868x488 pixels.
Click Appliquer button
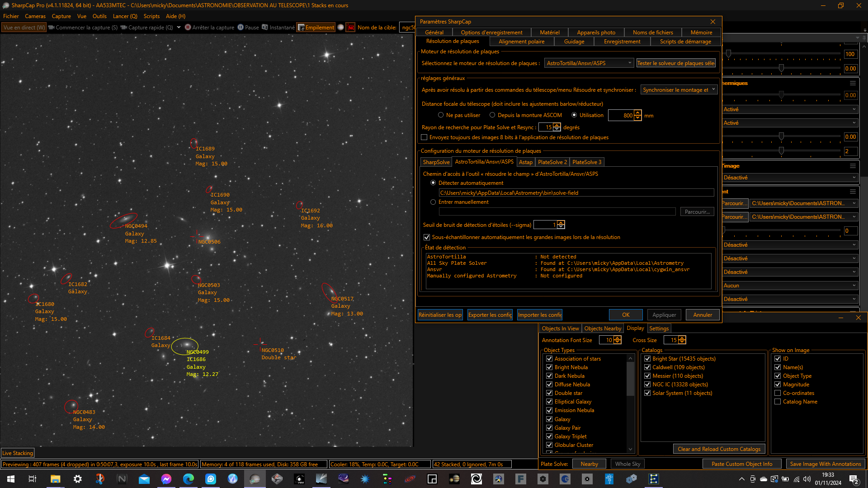click(664, 315)
